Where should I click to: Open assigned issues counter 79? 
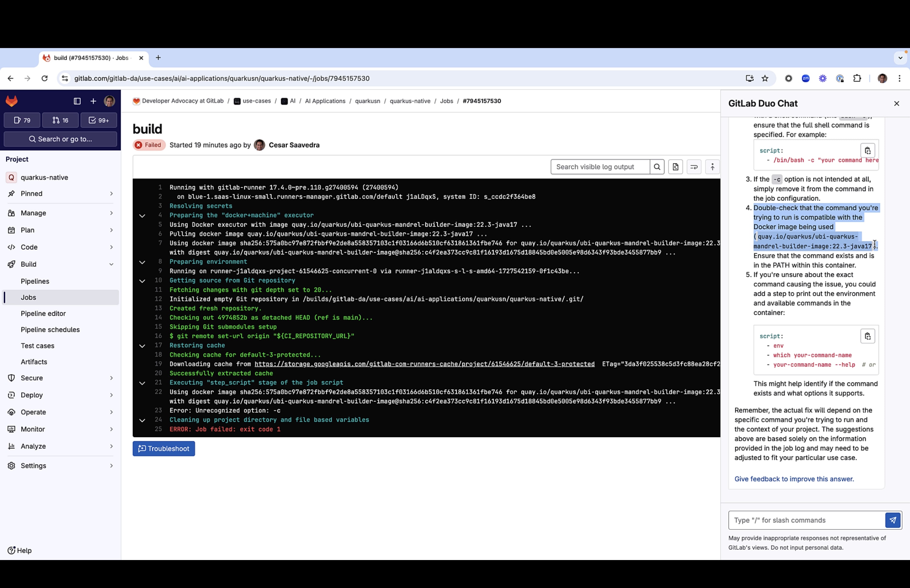coord(22,120)
